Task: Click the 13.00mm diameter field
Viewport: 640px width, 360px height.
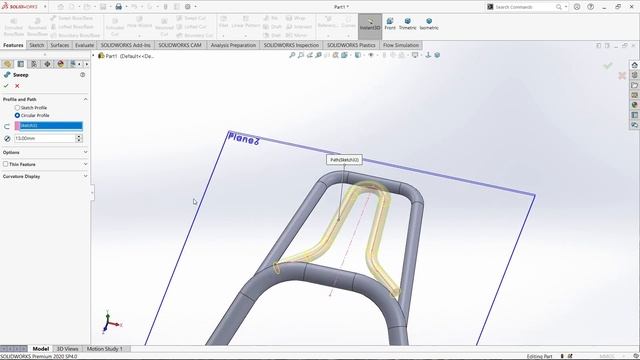Action: tap(45, 138)
